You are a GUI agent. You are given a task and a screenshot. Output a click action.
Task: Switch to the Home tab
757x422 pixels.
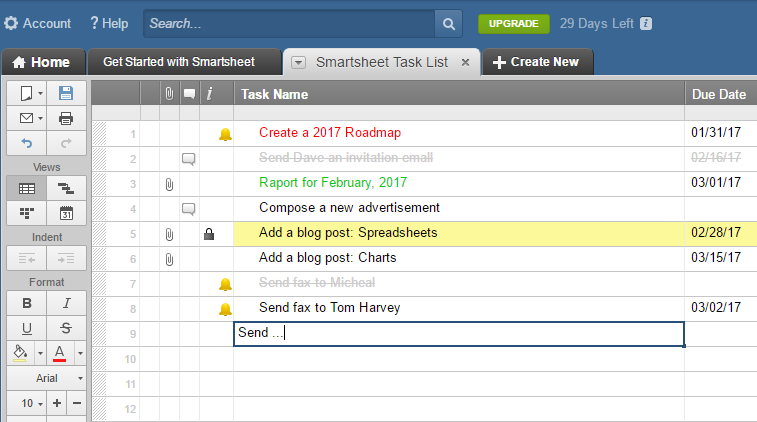[x=42, y=62]
